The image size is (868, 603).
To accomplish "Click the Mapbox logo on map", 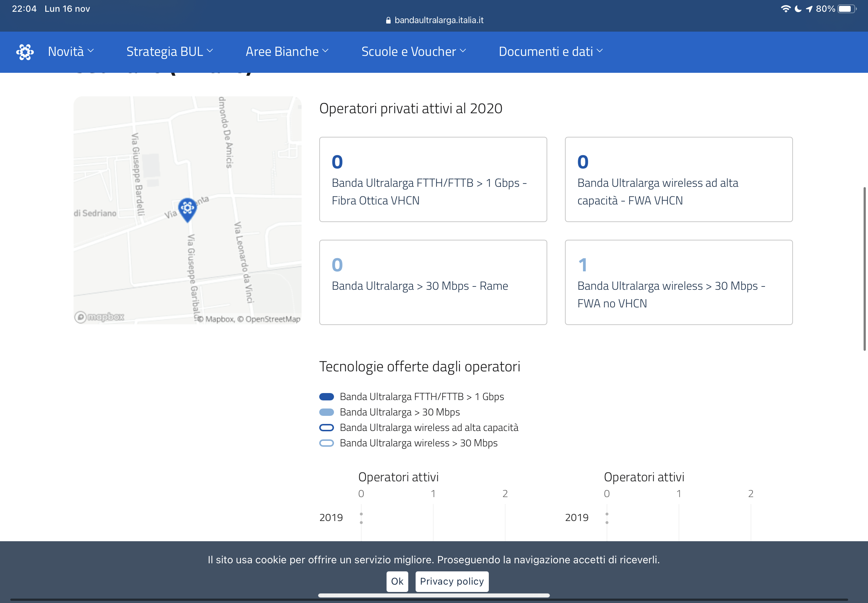I will [x=100, y=317].
